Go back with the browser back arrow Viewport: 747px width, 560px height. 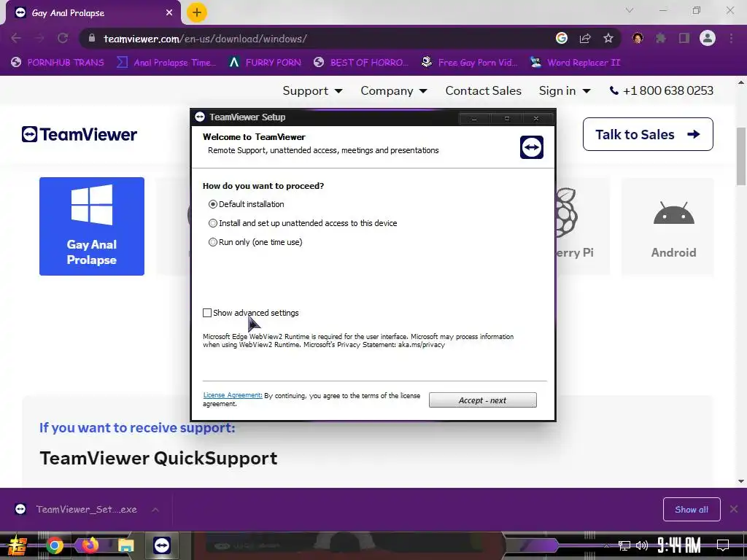tap(16, 38)
